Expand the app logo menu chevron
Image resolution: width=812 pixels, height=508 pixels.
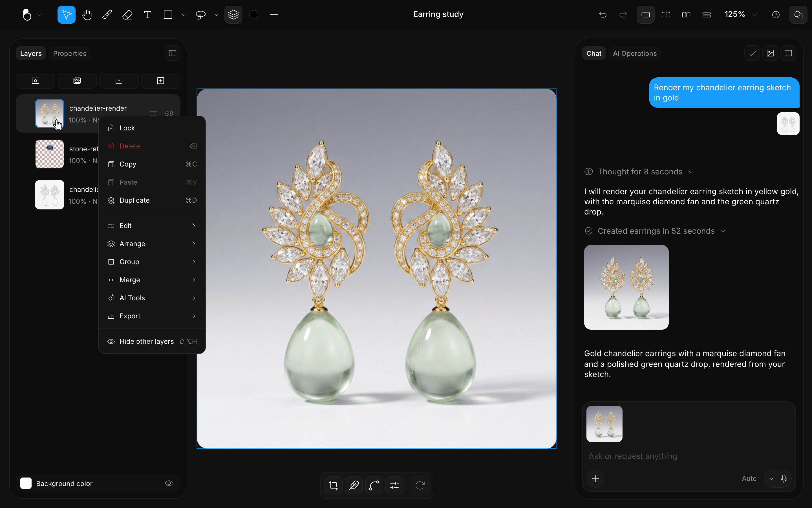39,15
